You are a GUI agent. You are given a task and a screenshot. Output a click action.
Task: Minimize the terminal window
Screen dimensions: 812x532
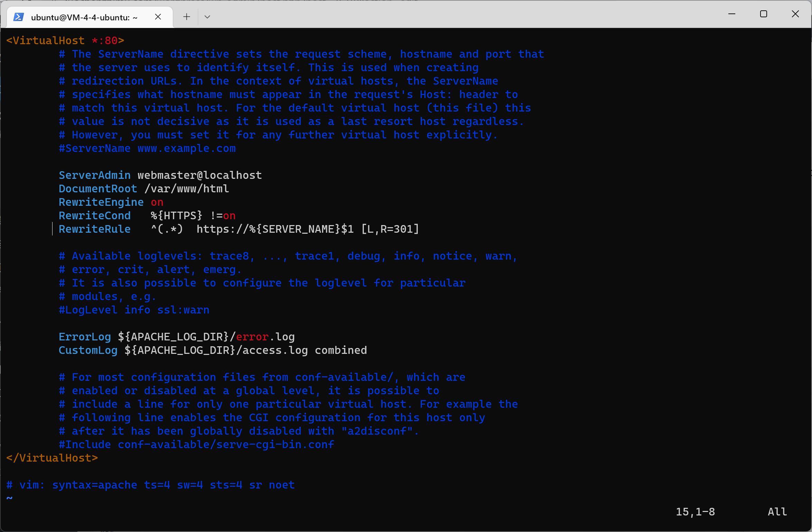tap(731, 14)
